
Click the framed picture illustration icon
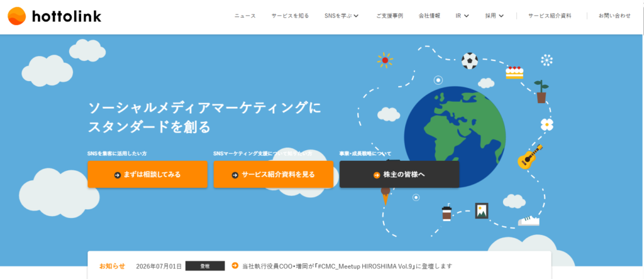(481, 211)
